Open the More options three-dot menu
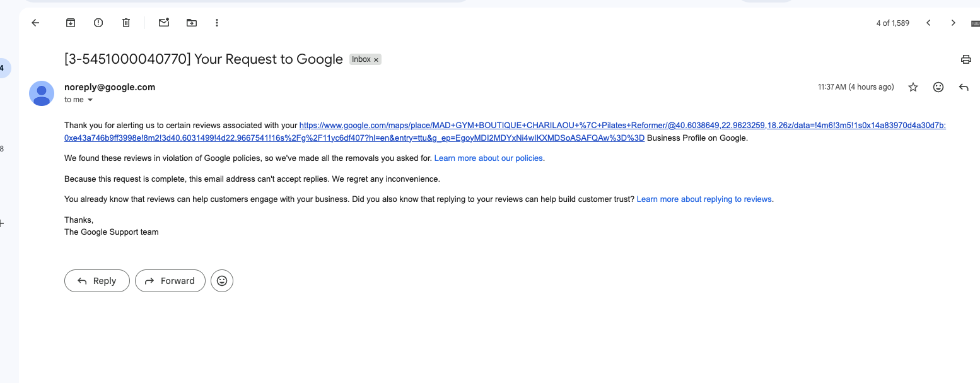 coord(217,23)
